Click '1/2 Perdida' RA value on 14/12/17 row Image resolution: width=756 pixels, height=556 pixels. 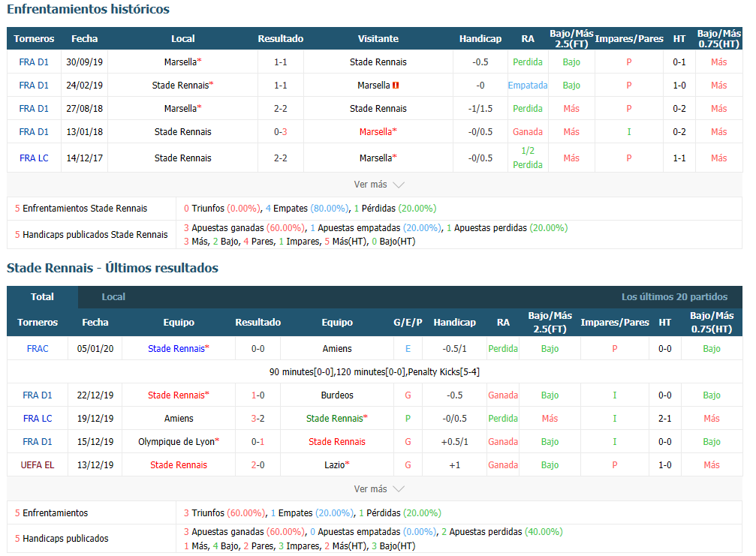click(x=528, y=158)
